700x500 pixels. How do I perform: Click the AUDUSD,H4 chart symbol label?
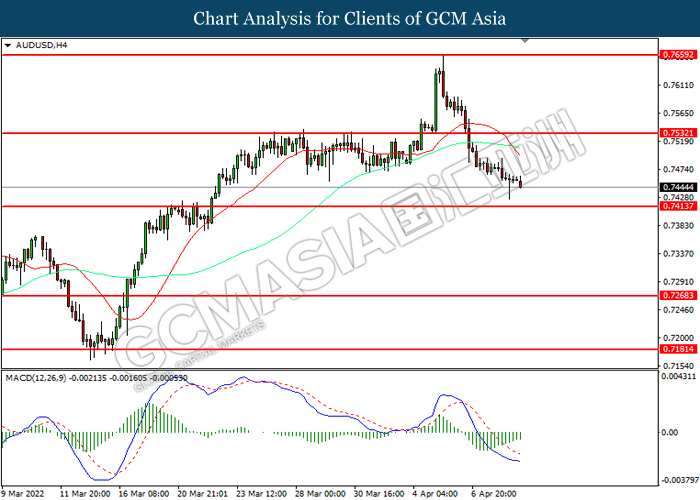(x=41, y=45)
